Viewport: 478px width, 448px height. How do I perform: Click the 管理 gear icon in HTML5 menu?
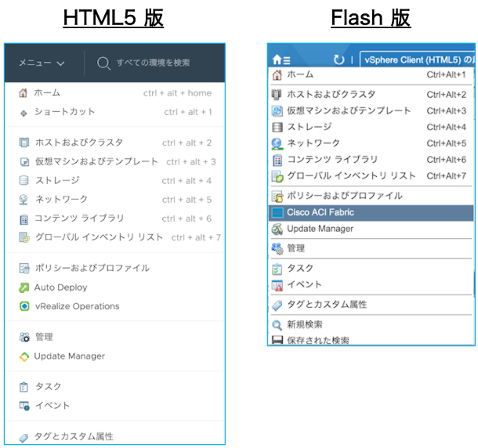coord(24,337)
